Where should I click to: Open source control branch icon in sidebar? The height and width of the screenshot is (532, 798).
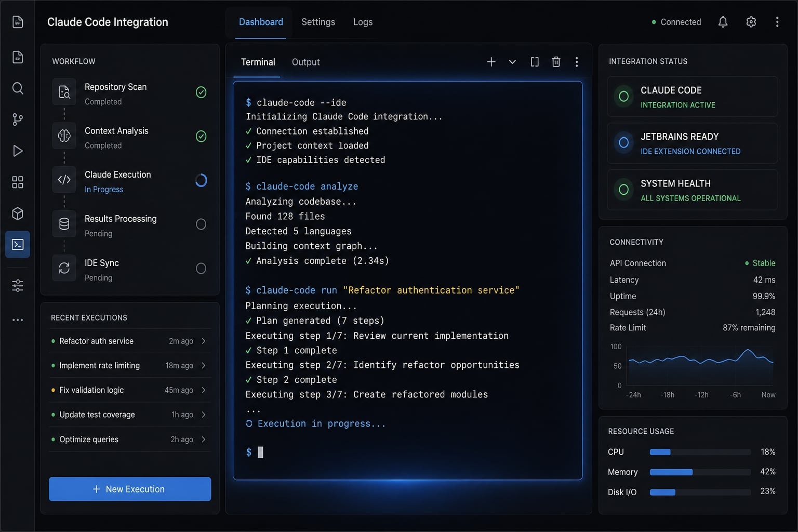click(x=18, y=119)
